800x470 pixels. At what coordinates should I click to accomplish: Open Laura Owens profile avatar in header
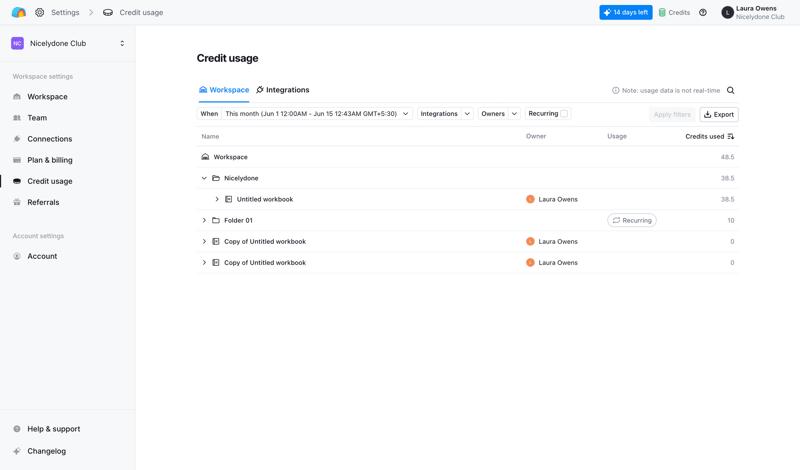(727, 12)
